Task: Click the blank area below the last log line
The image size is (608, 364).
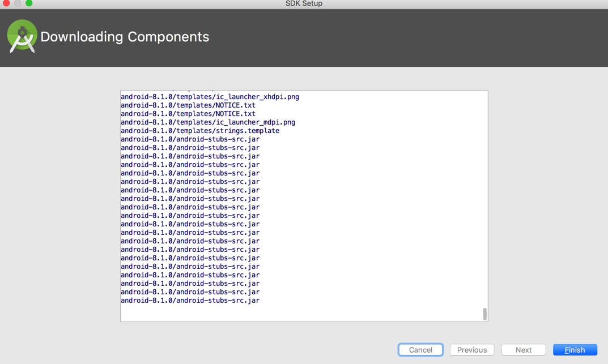Action: [283, 313]
